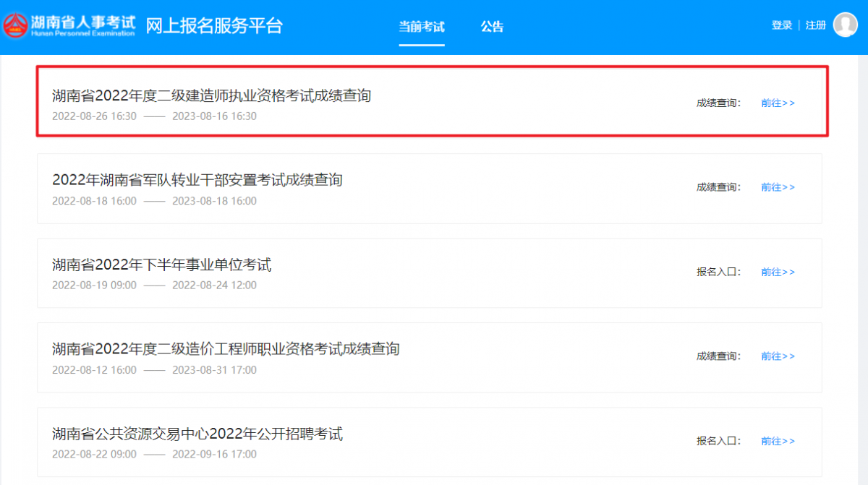Go to 二级建造师 score query via 前往>>
This screenshot has height=485, width=868.
pyautogui.click(x=778, y=103)
